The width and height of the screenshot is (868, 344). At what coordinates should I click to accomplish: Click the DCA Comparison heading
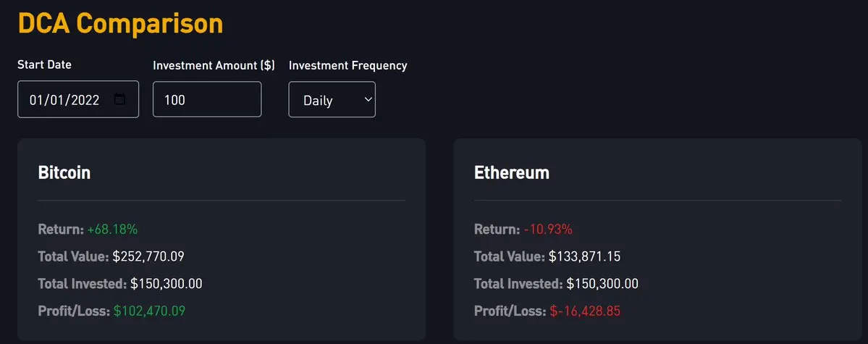tap(120, 23)
